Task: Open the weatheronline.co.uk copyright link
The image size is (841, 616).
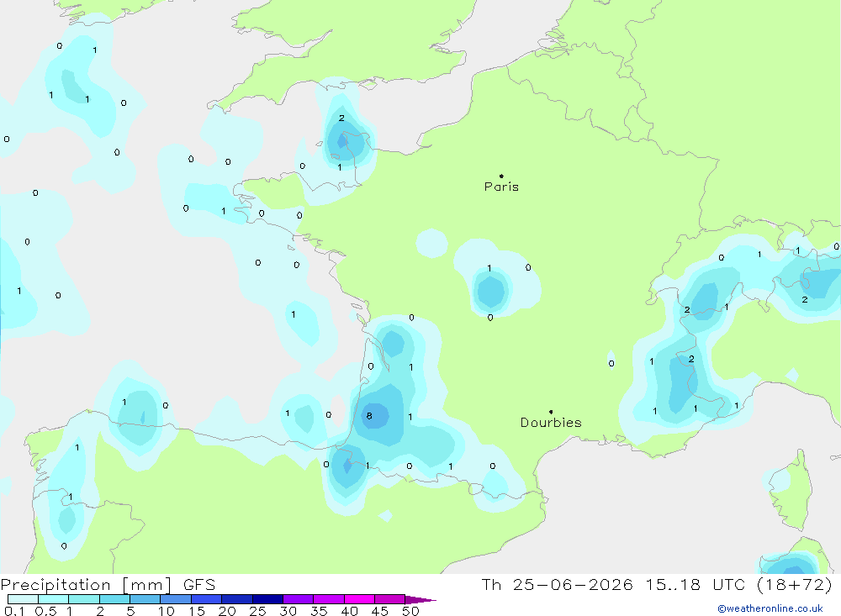Action: tap(770, 608)
